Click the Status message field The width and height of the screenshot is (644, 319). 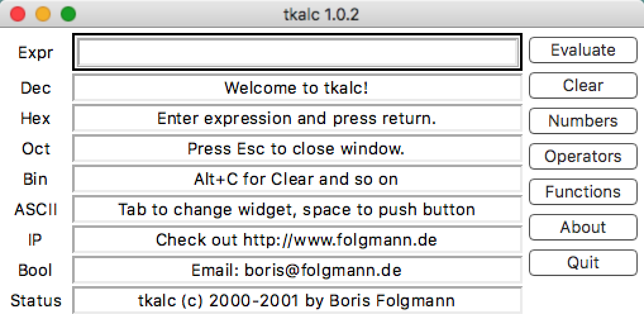297,301
